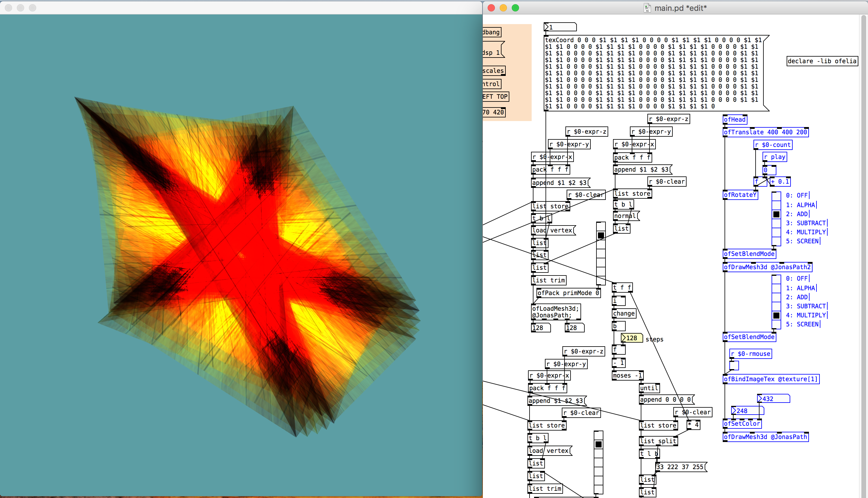The height and width of the screenshot is (498, 868).
Task: Click the 'scales' box in the orange panel
Action: 494,71
